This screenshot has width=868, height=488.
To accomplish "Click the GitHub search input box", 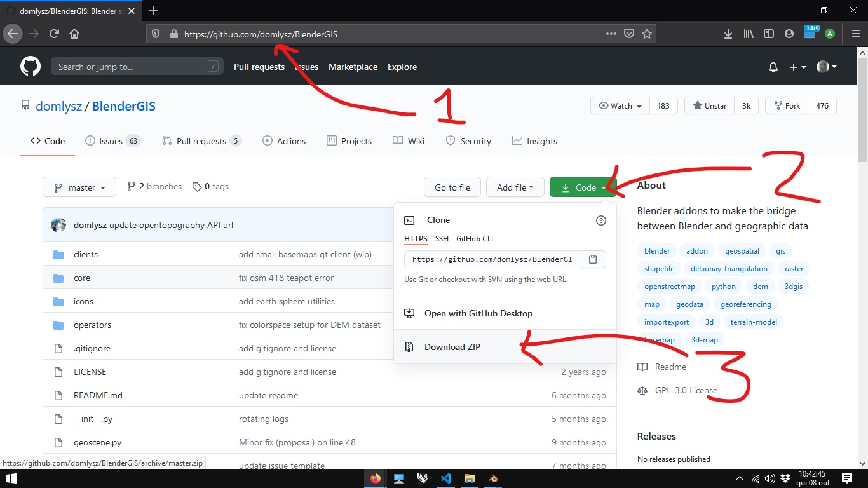I will [130, 67].
